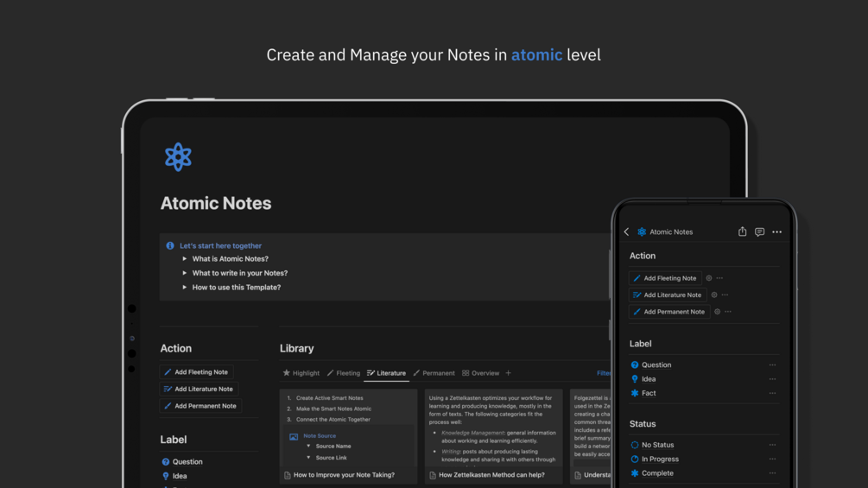Tap the Question label on the phone

(651, 364)
